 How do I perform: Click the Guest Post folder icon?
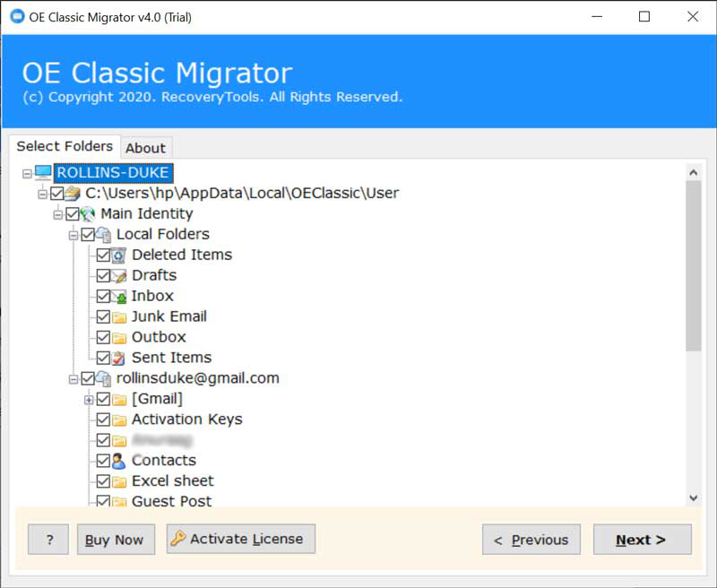(x=119, y=502)
